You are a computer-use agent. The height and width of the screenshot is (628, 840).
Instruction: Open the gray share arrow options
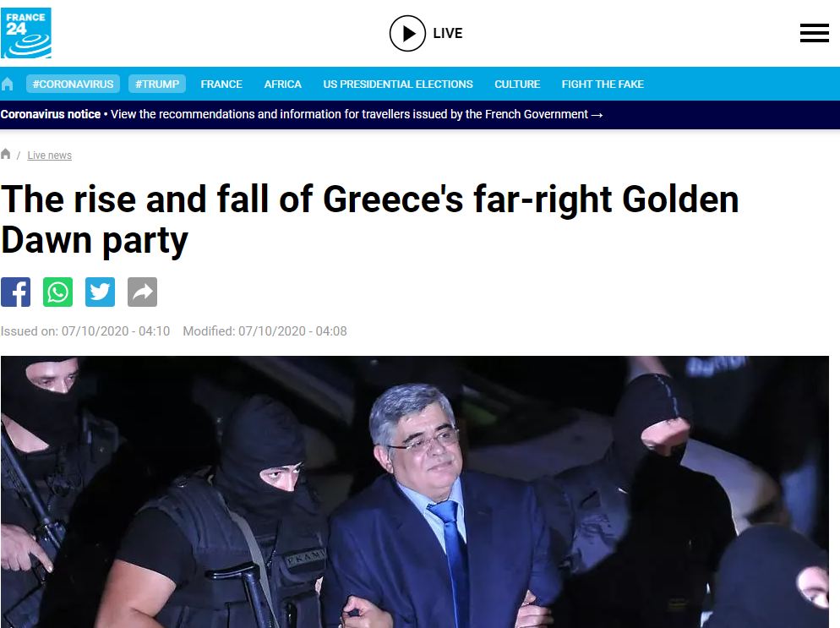[x=143, y=292]
